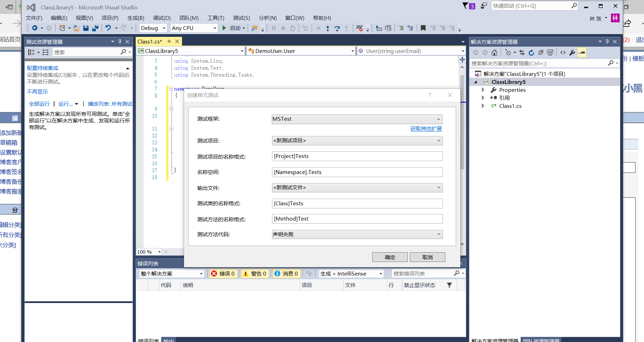Click the configure continuous integration link
The width and height of the screenshot is (644, 342).
(42, 68)
